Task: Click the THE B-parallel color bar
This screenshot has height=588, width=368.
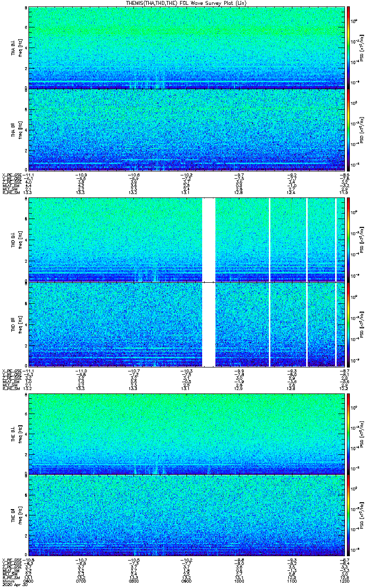Action: coord(349,516)
